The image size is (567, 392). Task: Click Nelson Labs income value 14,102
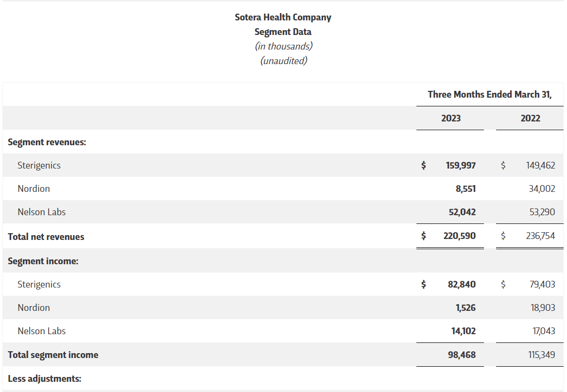[x=464, y=331]
